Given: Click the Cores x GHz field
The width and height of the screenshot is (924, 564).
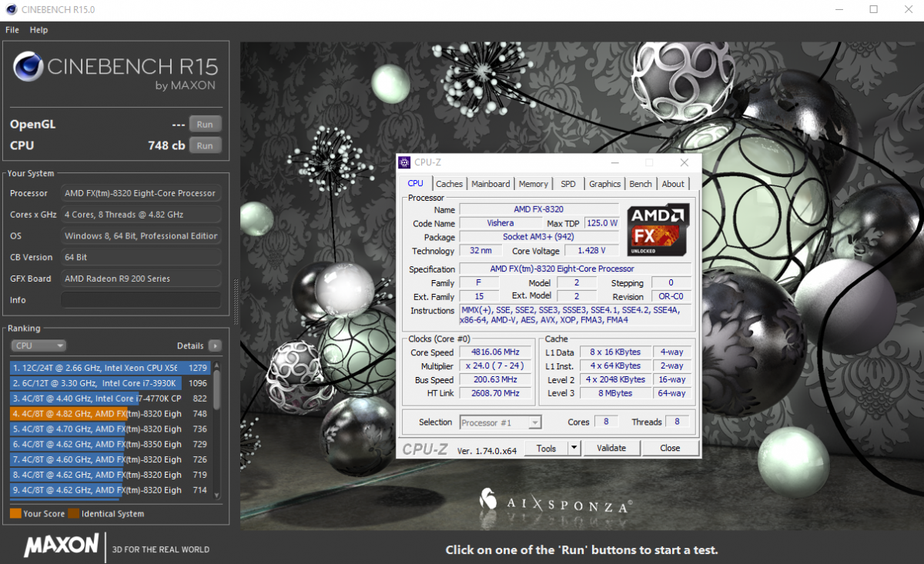Looking at the screenshot, I should point(141,215).
